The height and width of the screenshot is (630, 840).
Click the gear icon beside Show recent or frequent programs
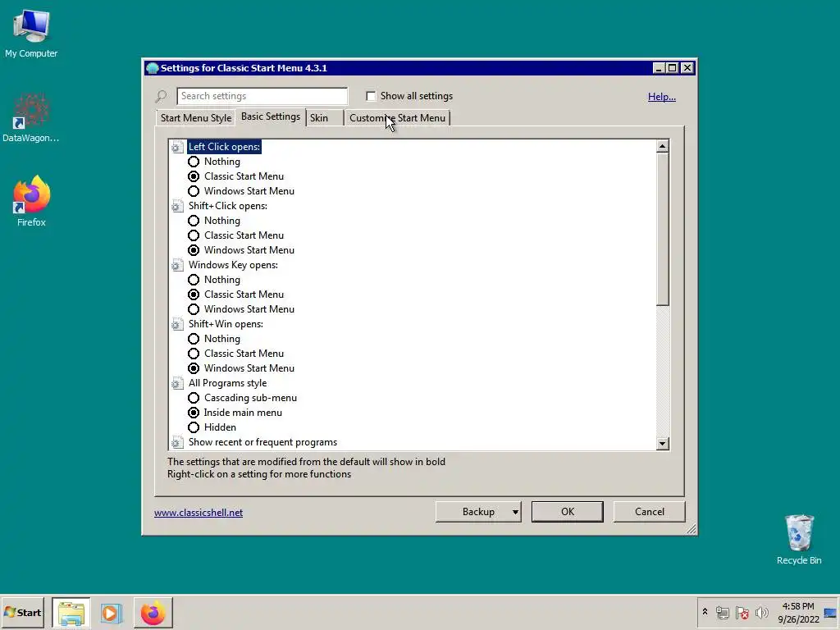pyautogui.click(x=177, y=442)
